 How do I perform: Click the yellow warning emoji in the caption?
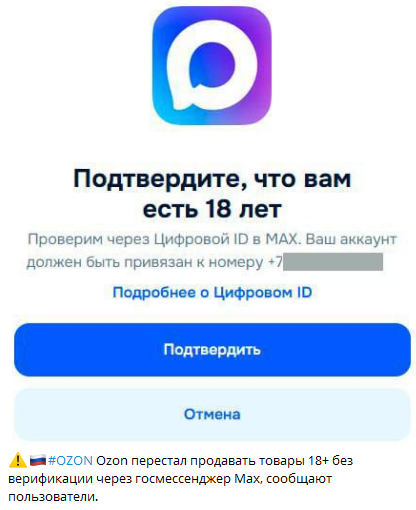click(x=18, y=460)
